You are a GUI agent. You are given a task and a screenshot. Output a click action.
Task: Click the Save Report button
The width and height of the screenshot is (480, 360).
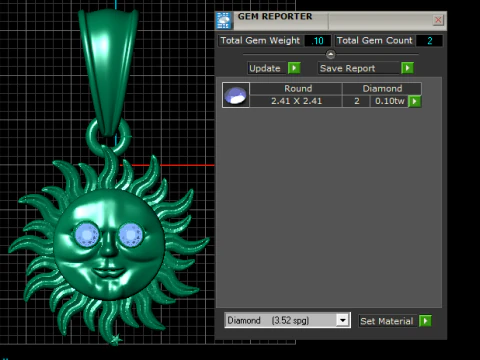tap(358, 68)
